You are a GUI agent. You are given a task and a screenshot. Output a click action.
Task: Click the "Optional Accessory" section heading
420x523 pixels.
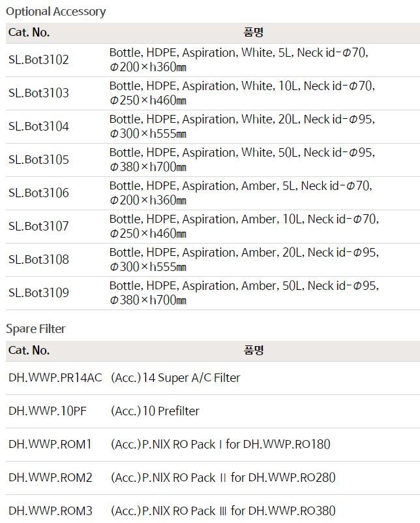click(x=55, y=12)
